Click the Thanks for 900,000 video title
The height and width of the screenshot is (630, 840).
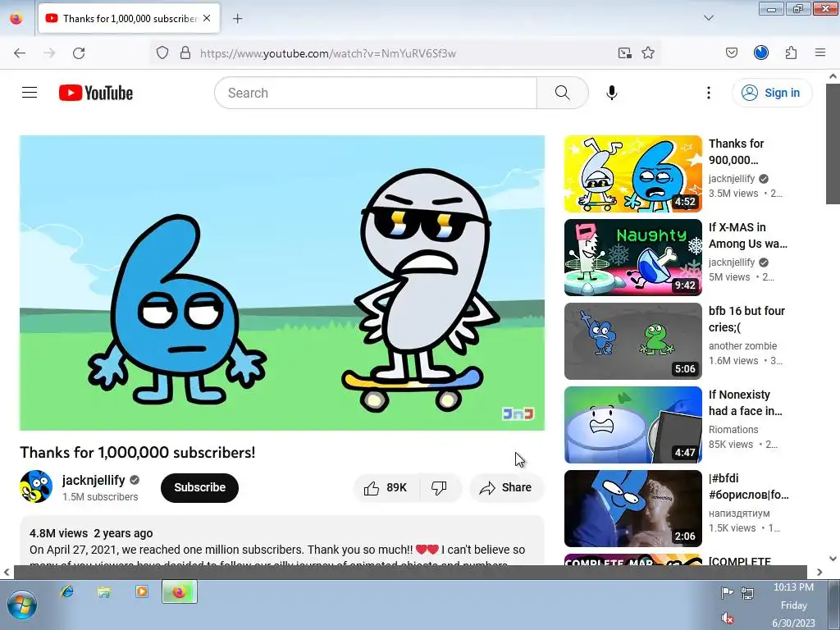736,152
